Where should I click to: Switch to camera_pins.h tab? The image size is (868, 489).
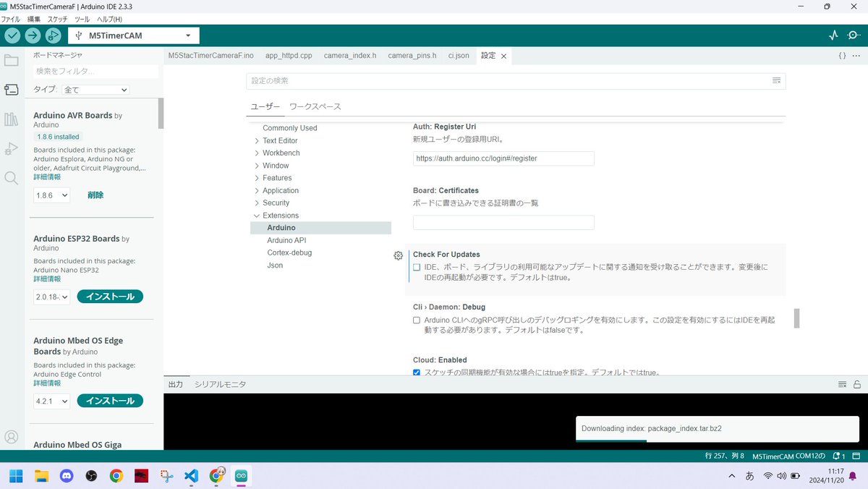point(412,56)
